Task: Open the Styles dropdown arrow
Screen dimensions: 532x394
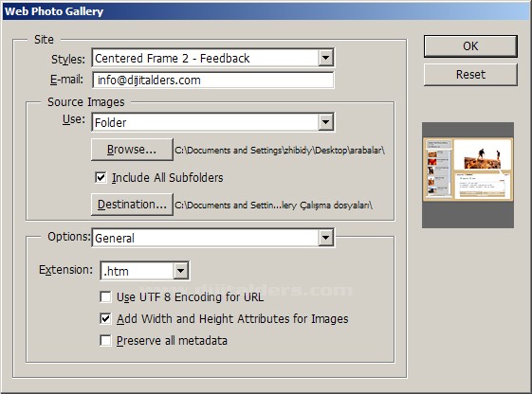Action: coord(325,58)
